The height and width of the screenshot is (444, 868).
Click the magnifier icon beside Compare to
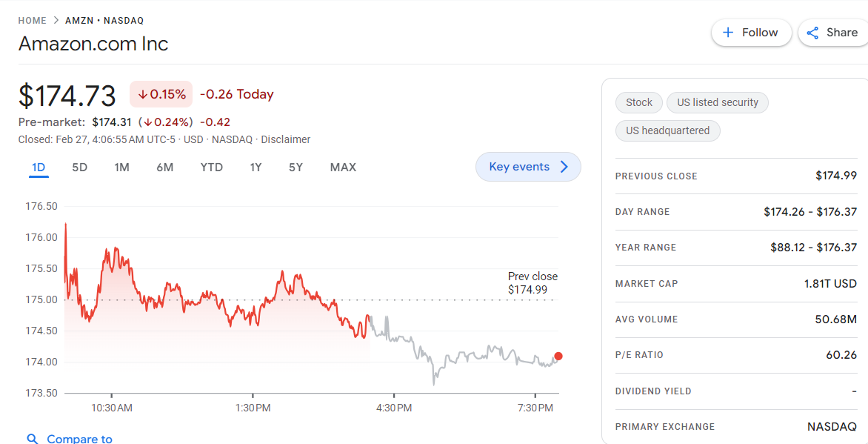(x=33, y=439)
